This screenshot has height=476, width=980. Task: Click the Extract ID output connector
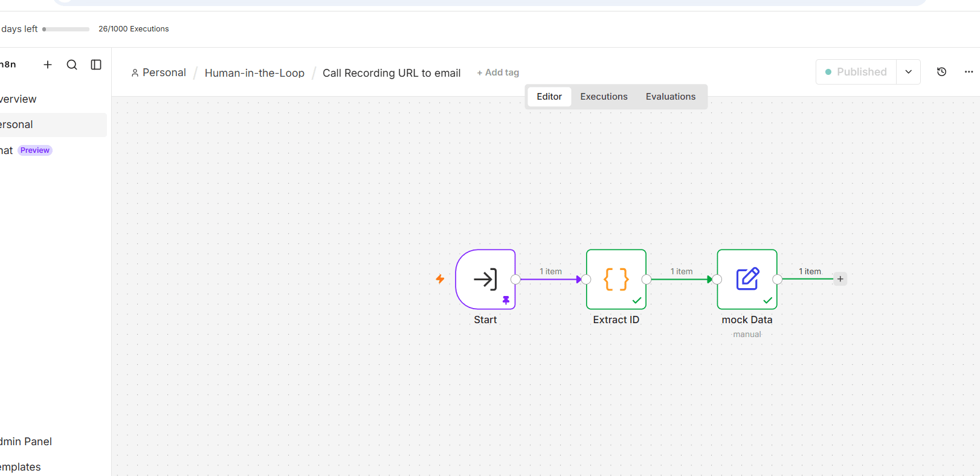[646, 279]
